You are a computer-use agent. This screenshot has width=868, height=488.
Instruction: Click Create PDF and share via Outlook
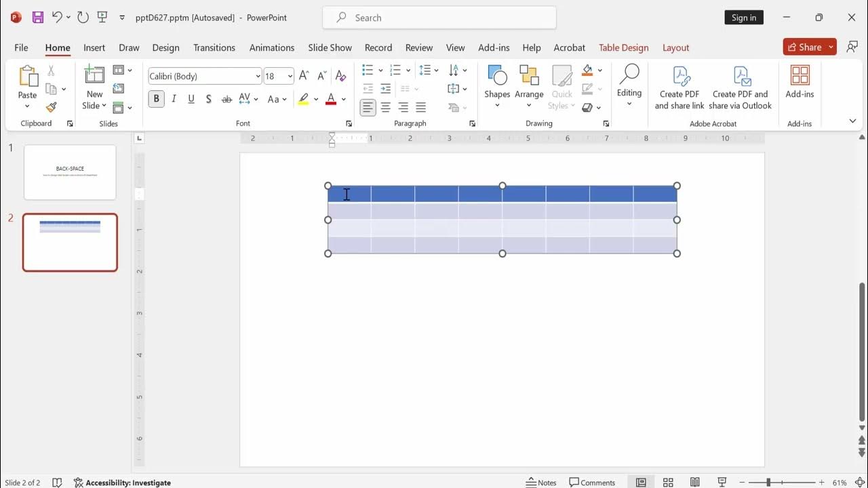(741, 88)
